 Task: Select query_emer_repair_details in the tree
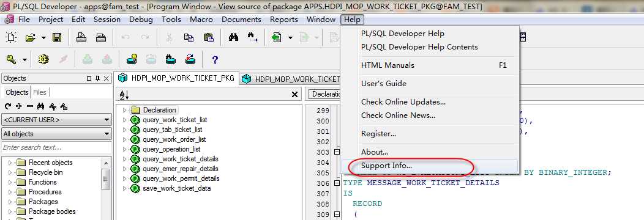click(x=181, y=169)
